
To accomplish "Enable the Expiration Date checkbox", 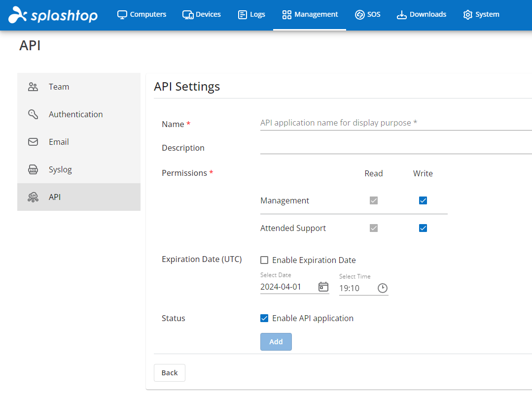I will click(264, 260).
